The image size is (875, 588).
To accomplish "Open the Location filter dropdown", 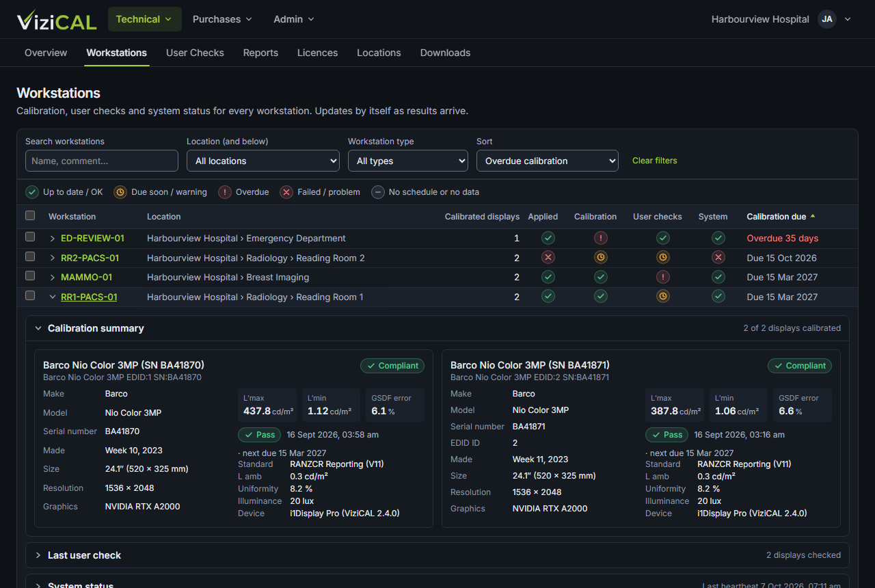I will coord(263,161).
